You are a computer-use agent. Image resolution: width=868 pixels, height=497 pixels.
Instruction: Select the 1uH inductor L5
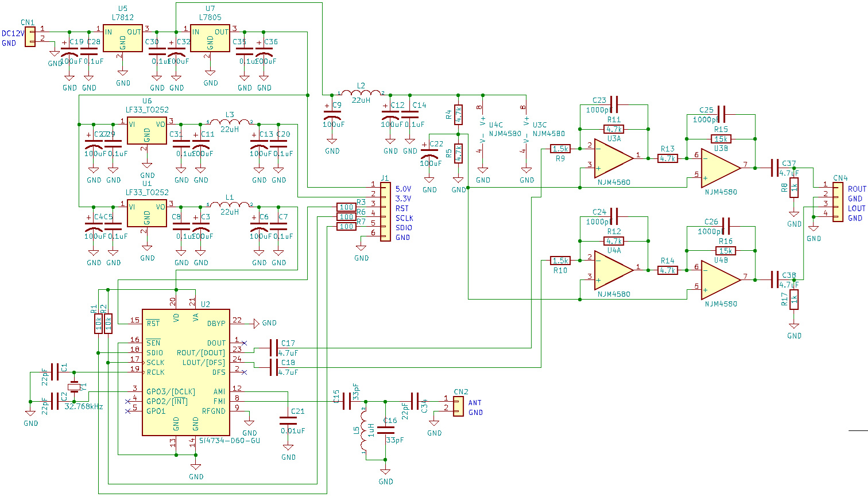(364, 430)
